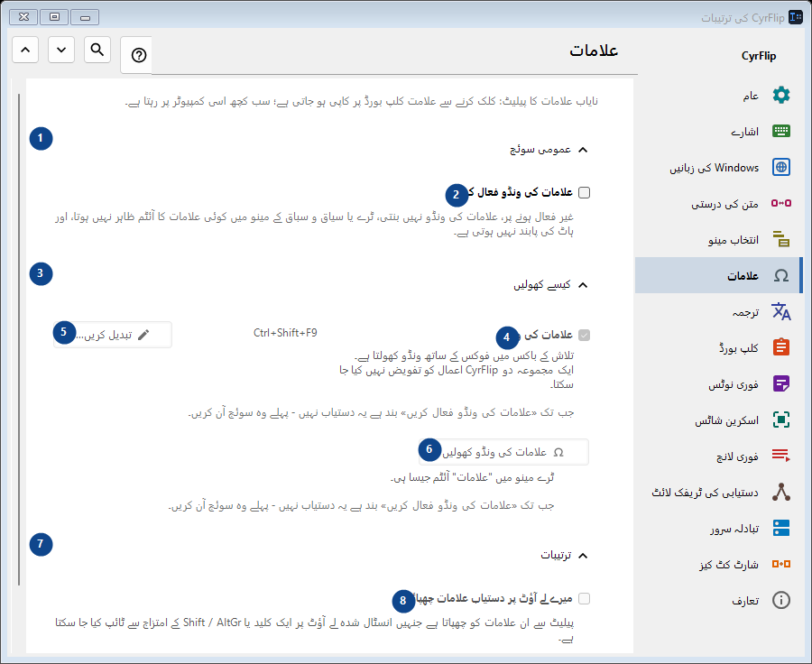Collapse the کیسے کھولیں section chevron
Image resolution: width=812 pixels, height=664 pixels.
(583, 285)
